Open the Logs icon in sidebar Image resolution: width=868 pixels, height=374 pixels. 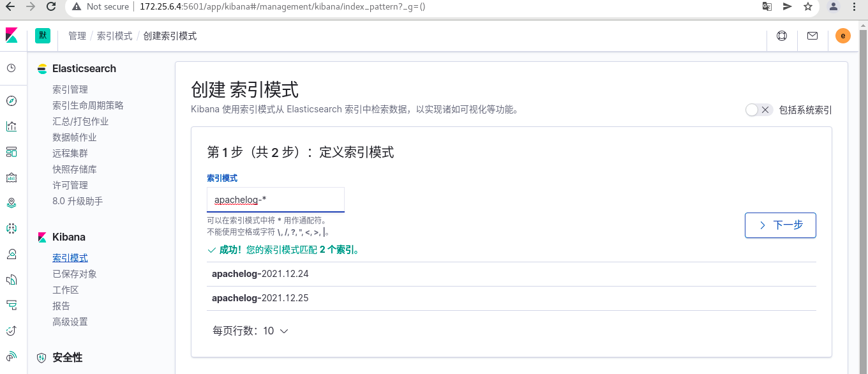[11, 280]
